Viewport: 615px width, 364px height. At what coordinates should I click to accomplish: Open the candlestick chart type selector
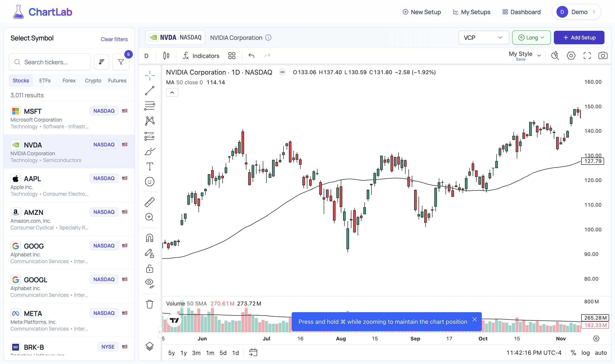pyautogui.click(x=166, y=56)
